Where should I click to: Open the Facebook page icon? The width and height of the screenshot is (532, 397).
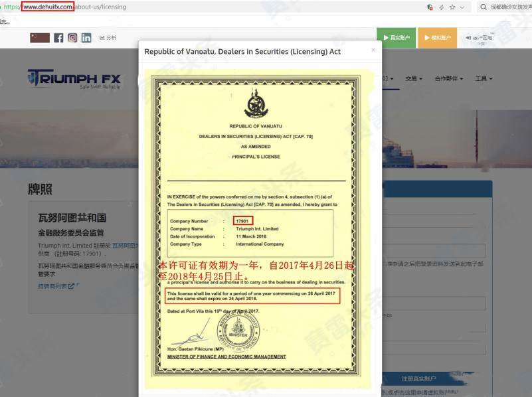pos(58,38)
